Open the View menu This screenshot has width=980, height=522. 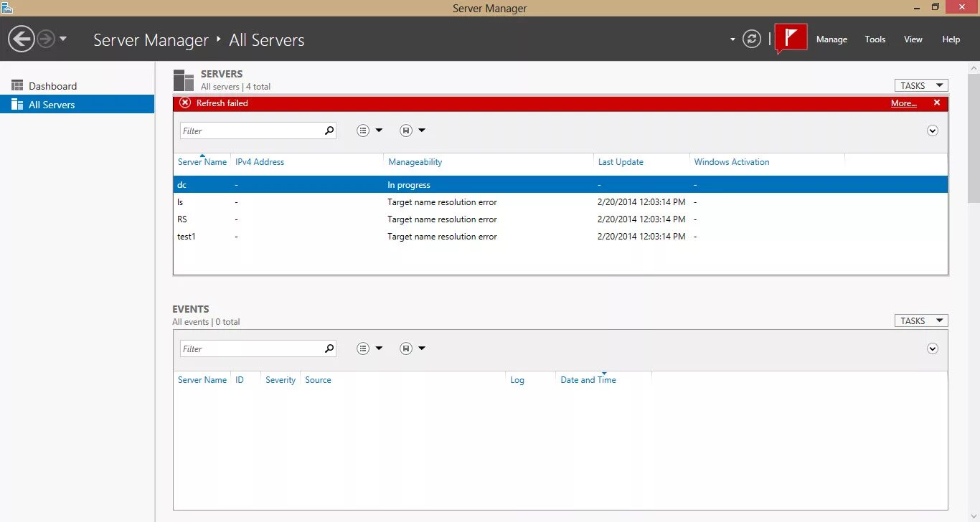coord(913,39)
